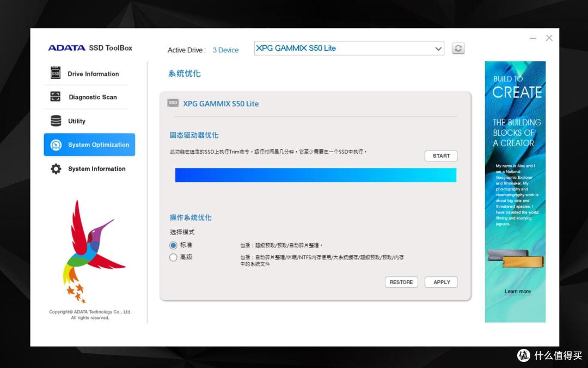Click the blue Trim progress bar
Image resolution: width=588 pixels, height=368 pixels.
316,175
